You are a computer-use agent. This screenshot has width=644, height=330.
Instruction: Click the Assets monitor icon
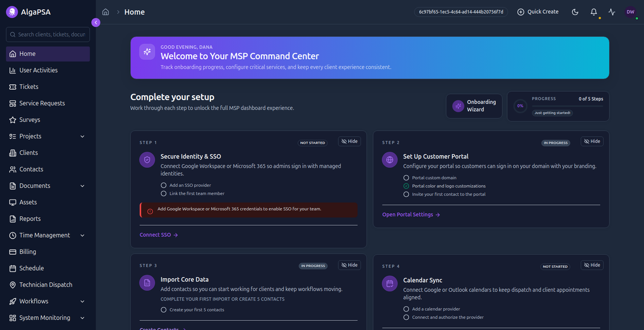tap(13, 203)
